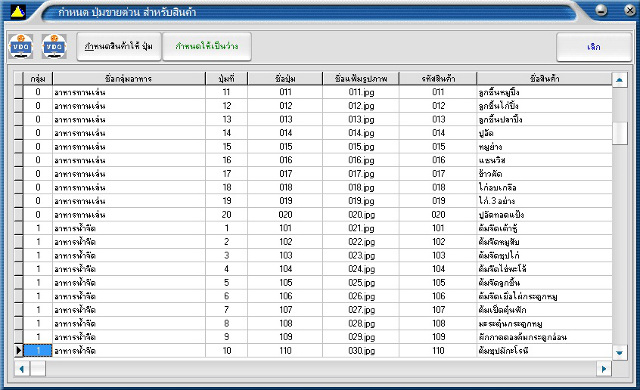Click the green กำหนดให้เป็นว่าง button

click(x=207, y=47)
